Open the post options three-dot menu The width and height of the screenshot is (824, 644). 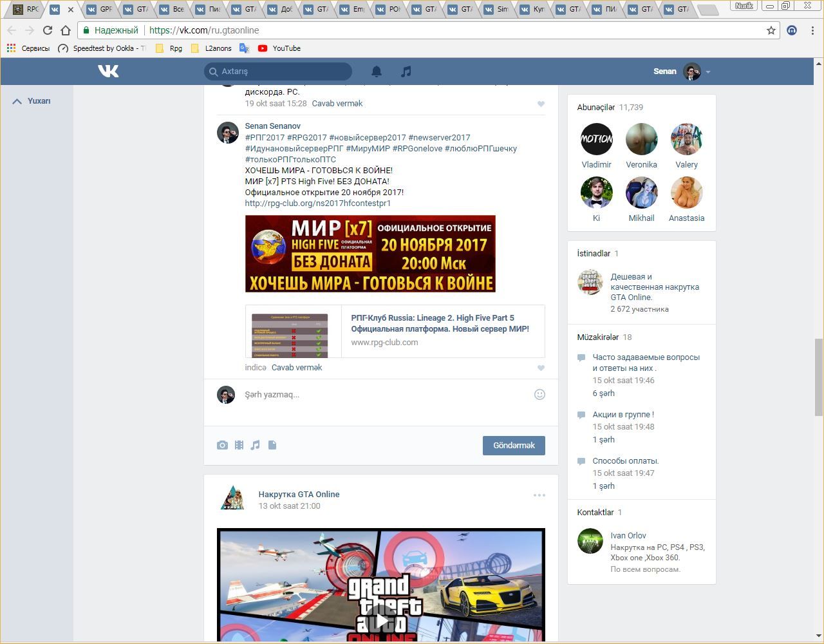[539, 495]
